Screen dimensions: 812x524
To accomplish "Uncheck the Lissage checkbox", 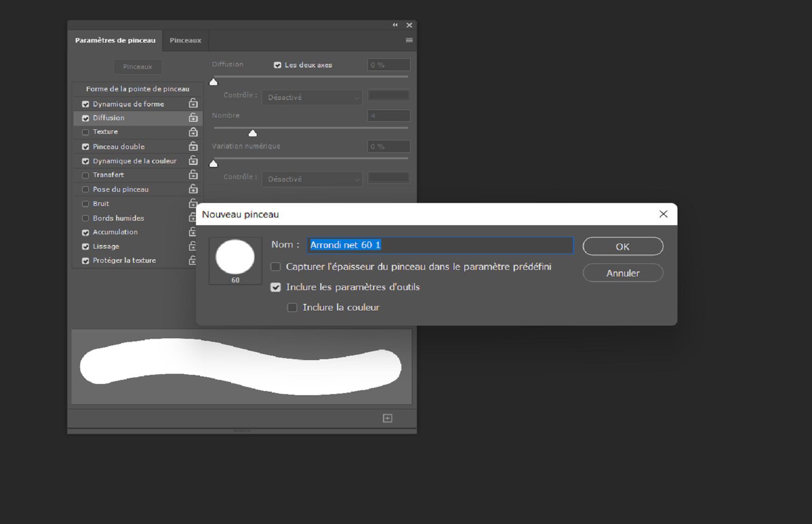I will [85, 247].
